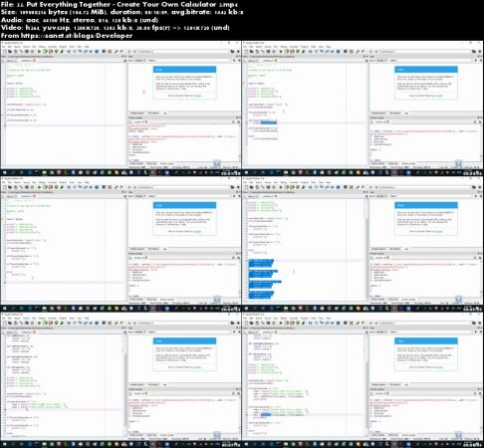
Task: Open the File menu in the first frame
Action: click(4, 47)
